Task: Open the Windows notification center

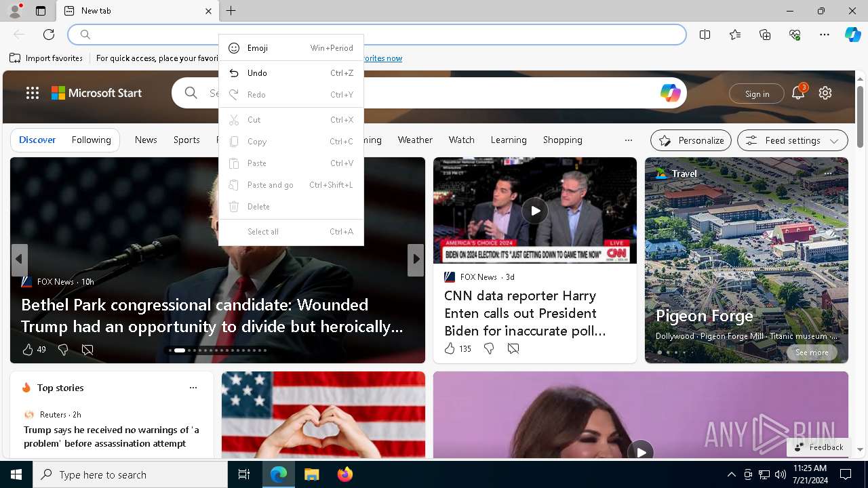Action: (x=846, y=474)
